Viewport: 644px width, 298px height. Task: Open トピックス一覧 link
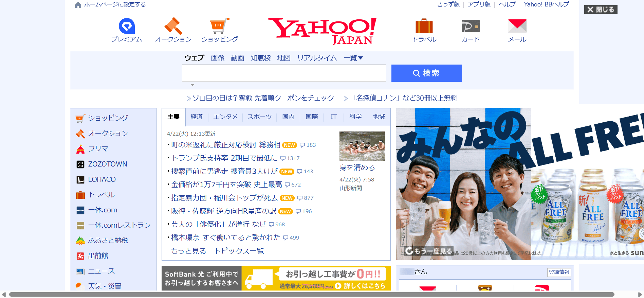point(239,251)
